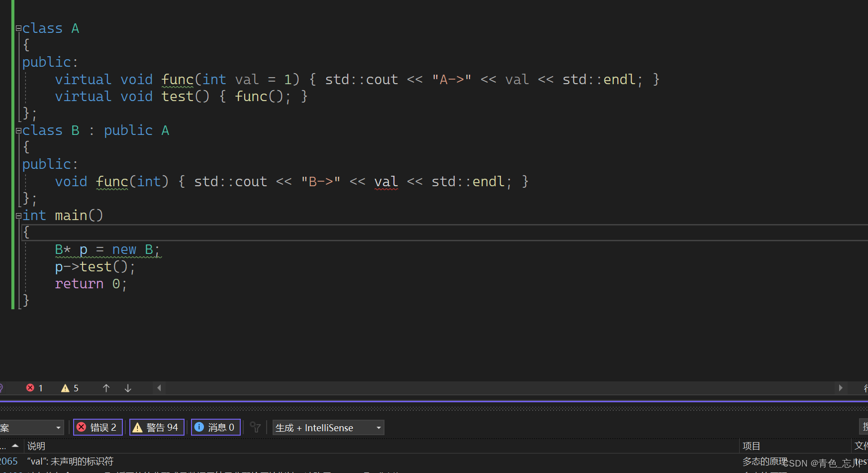Collapse the class B code block
The image size is (868, 473).
click(18, 131)
